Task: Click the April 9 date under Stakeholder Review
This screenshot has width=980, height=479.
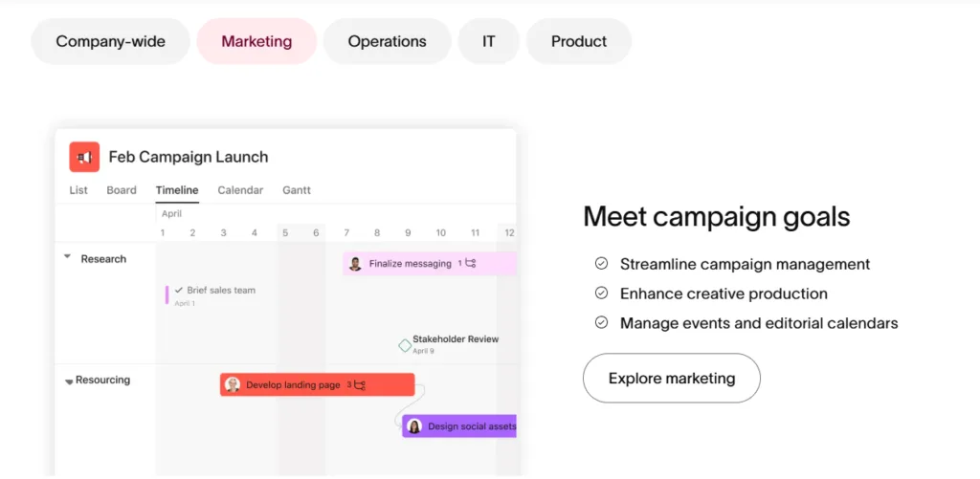Action: [423, 351]
